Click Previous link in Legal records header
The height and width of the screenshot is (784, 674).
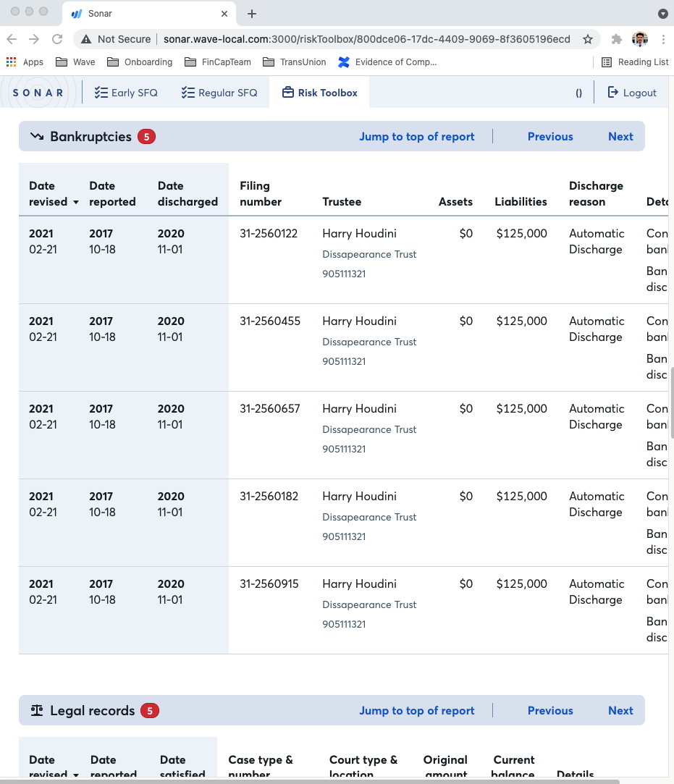coord(550,711)
